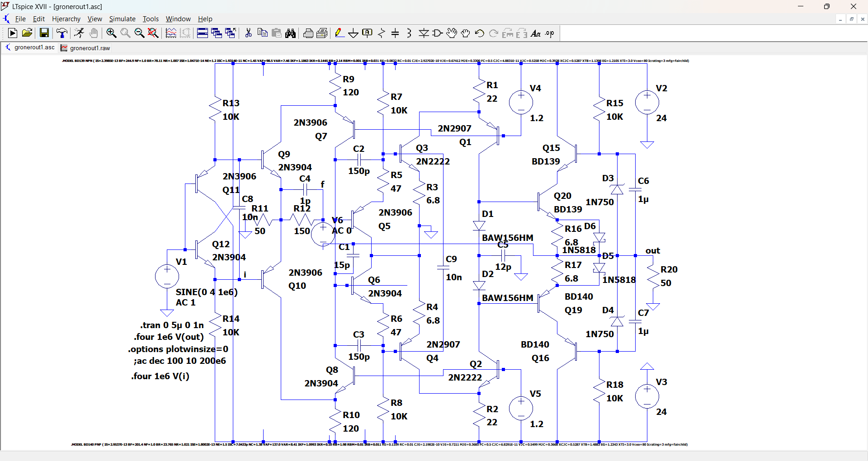Select the Cut scissors tool
The height and width of the screenshot is (461, 868).
click(x=248, y=33)
